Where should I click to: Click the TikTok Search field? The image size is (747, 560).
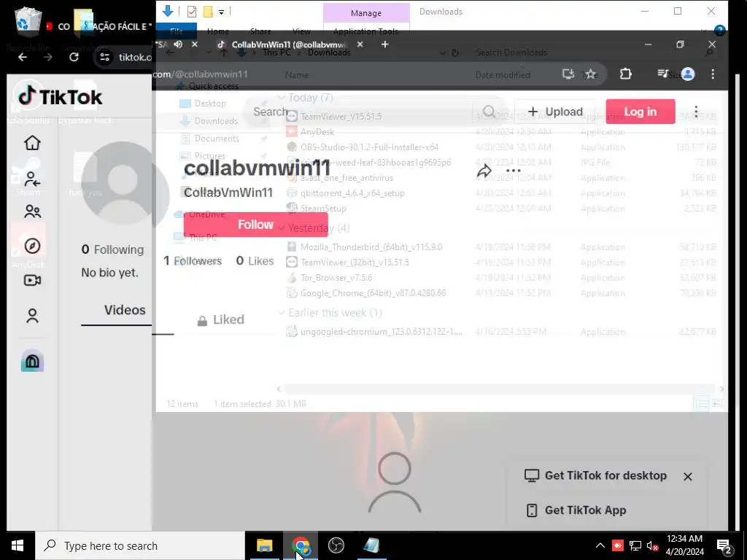tap(360, 112)
